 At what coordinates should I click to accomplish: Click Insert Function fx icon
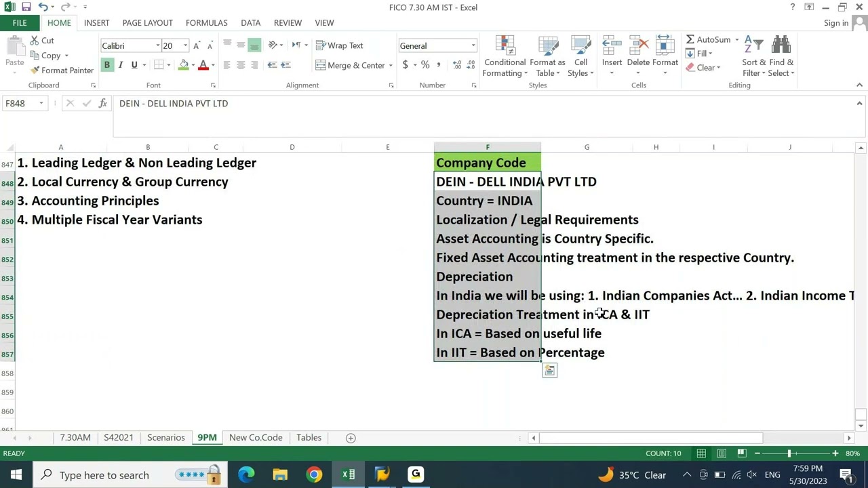[103, 104]
